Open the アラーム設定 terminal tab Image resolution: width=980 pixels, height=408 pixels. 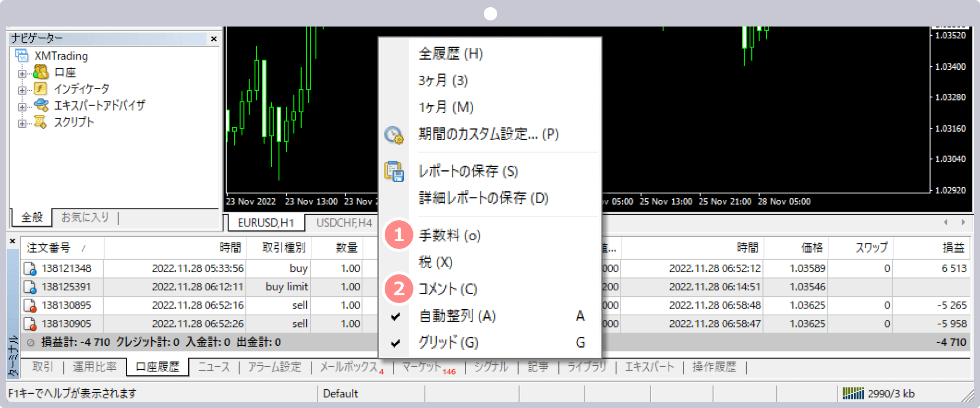pos(275,367)
